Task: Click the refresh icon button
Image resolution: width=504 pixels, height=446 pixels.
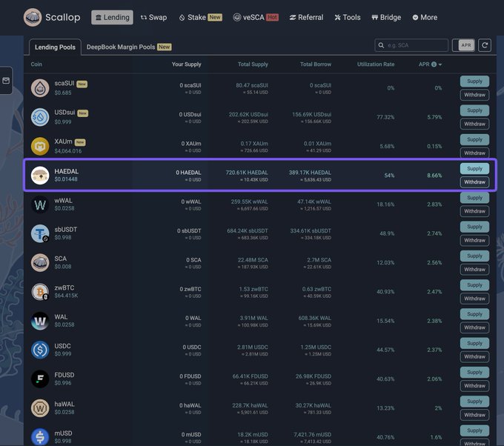Action: click(485, 45)
